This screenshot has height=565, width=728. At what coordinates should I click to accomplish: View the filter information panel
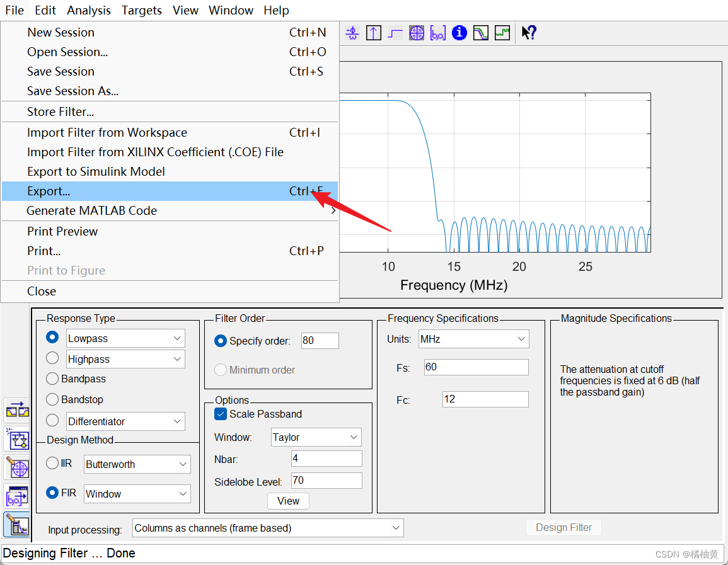pos(459,33)
